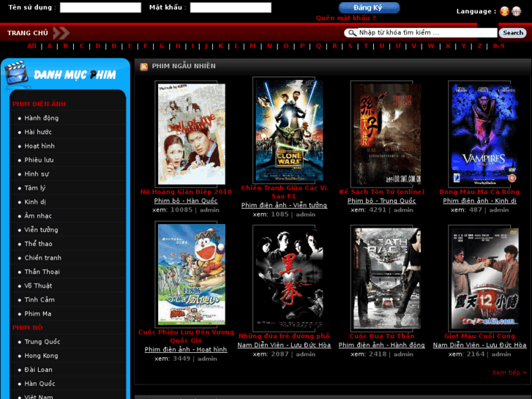Open the Phiêu lưu category
This screenshot has height=399, width=532.
click(39, 160)
